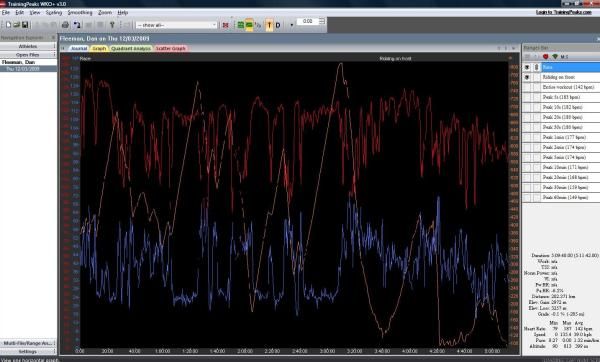Select the Peak 5s (183 bpm) row
Viewport: 600px width, 362px height.
(x=571, y=97)
